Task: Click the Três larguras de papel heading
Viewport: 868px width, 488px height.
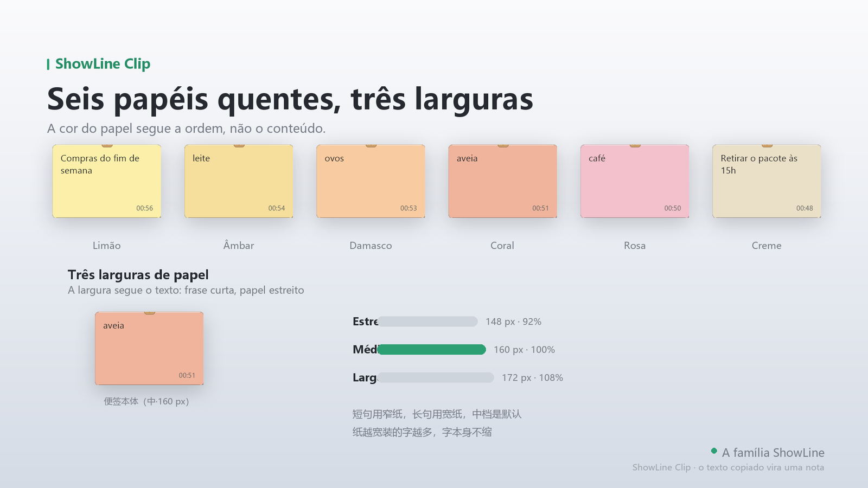Action: click(138, 275)
